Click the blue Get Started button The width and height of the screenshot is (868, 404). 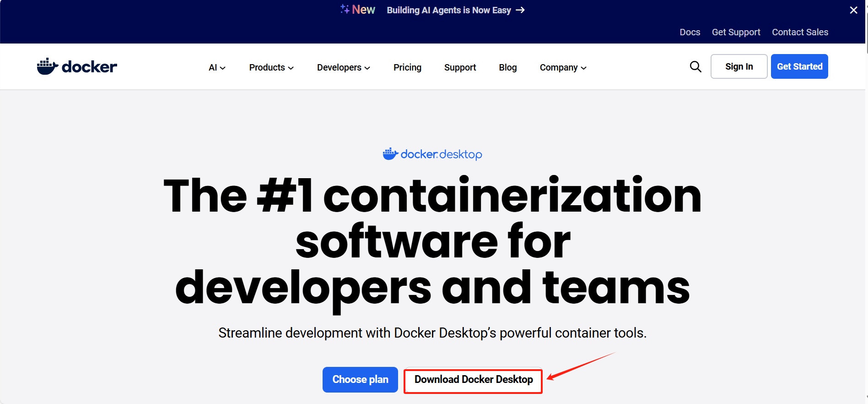click(799, 66)
